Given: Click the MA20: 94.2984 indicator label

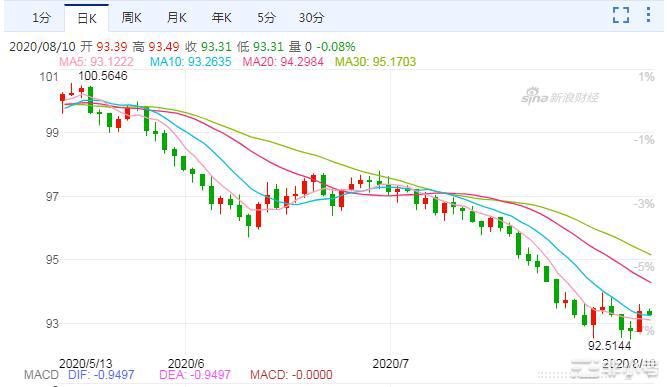Looking at the screenshot, I should pyautogui.click(x=283, y=62).
